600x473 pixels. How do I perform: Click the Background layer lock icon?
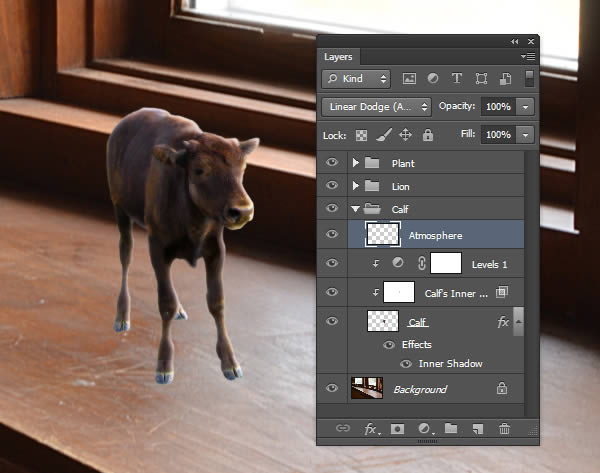click(502, 388)
